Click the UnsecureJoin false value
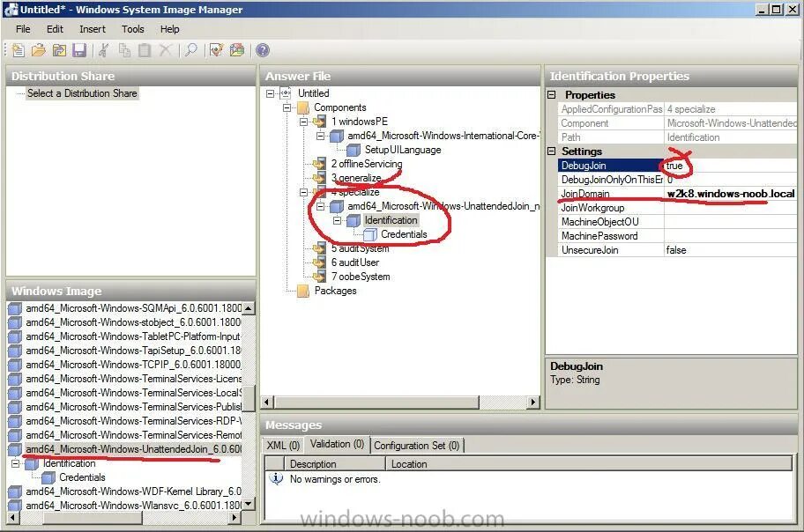This screenshot has width=804, height=532. pyautogui.click(x=730, y=250)
